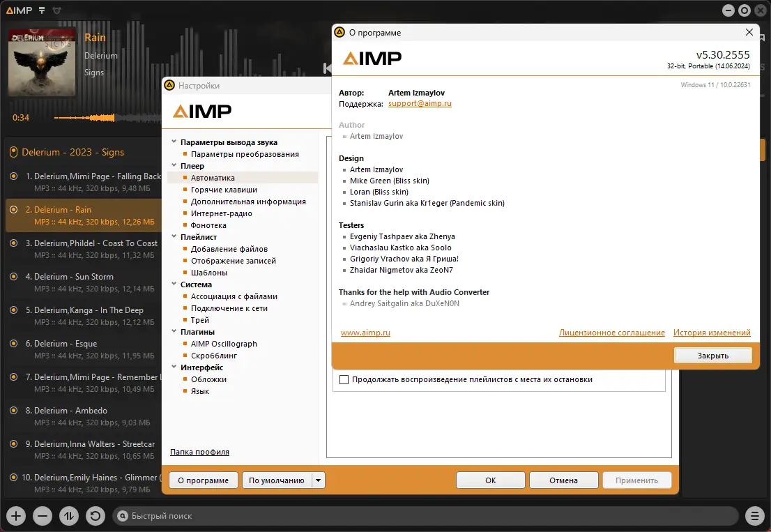The image size is (771, 532).
Task: Click the round marker icon of track 1 Falling Back
Action: pyautogui.click(x=14, y=176)
